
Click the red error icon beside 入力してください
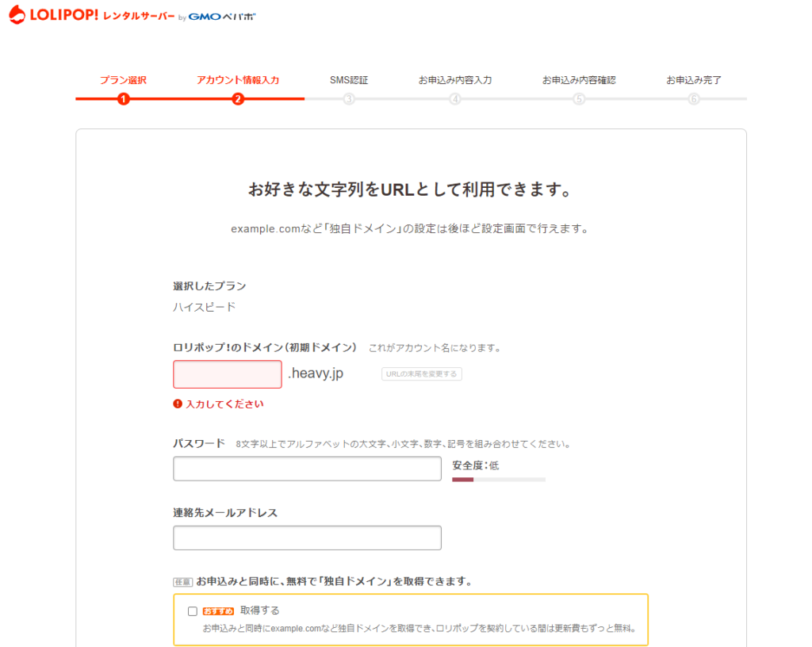coord(178,404)
